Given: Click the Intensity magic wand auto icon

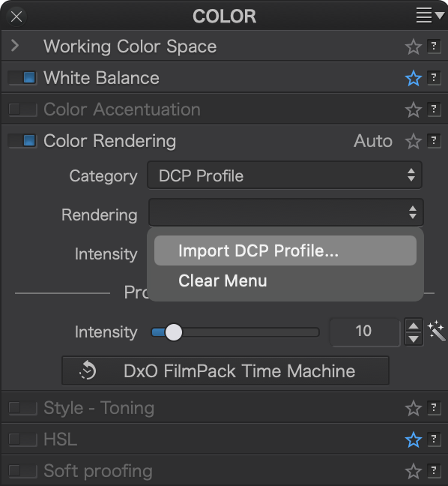Looking at the screenshot, I should [x=436, y=331].
